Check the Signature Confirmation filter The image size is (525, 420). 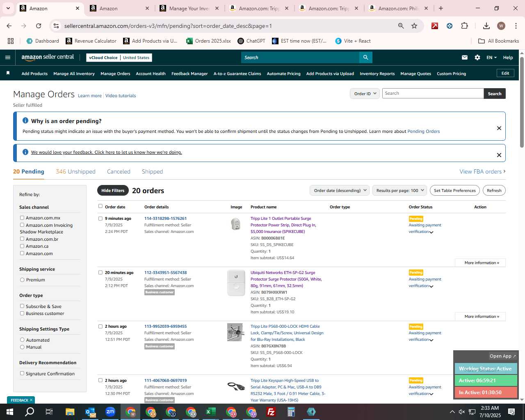click(x=22, y=373)
